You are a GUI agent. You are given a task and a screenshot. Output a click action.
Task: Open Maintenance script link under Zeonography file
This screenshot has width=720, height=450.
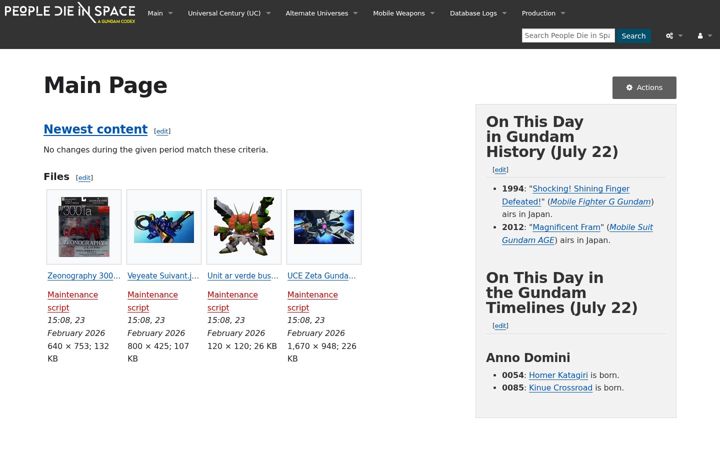click(73, 301)
